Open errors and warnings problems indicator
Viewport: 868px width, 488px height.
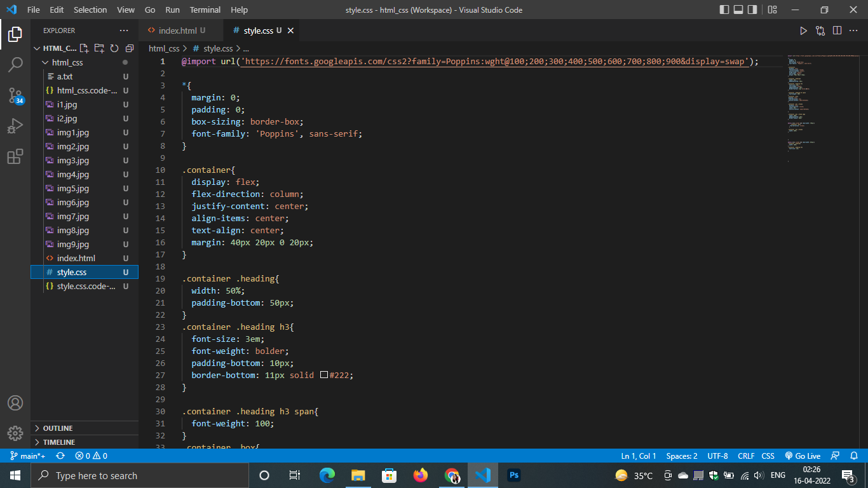click(91, 456)
